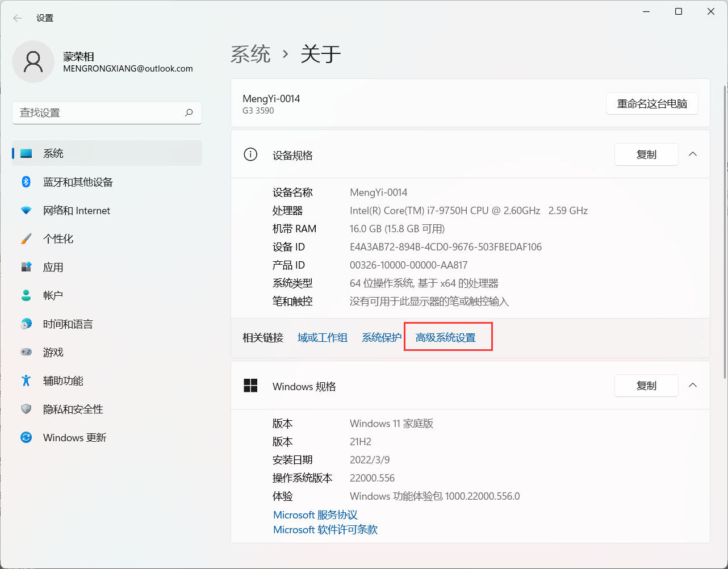This screenshot has height=569, width=728.
Task: Click the model text G3 3590
Action: click(258, 111)
